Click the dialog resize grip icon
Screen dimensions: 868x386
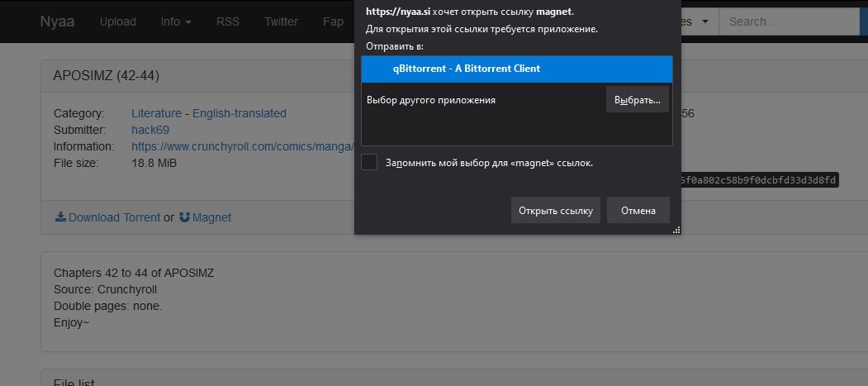point(676,230)
